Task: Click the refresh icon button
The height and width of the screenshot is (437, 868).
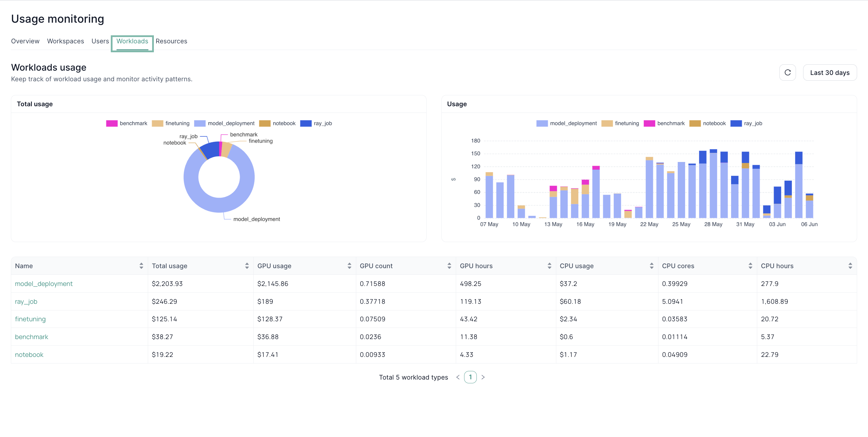Action: [787, 72]
